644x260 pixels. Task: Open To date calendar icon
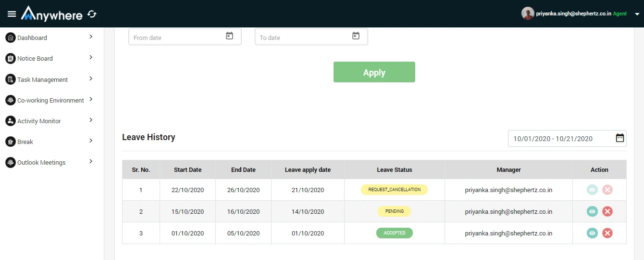pos(356,36)
